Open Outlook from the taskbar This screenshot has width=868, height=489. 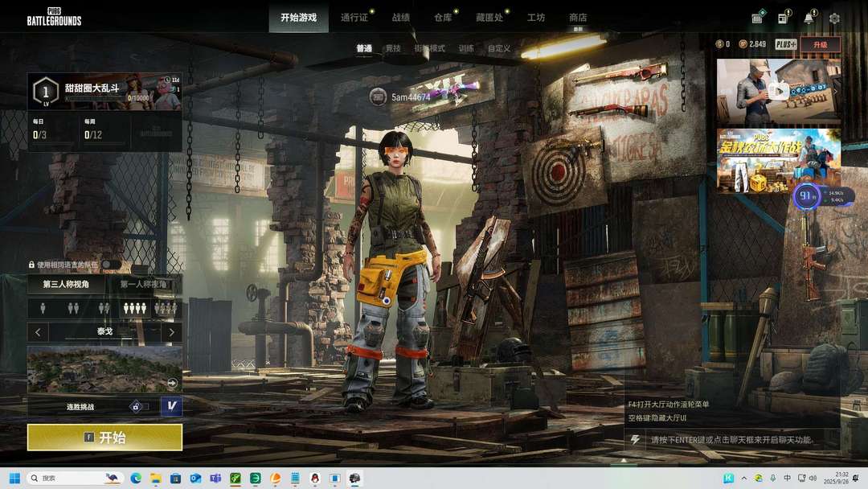click(195, 478)
